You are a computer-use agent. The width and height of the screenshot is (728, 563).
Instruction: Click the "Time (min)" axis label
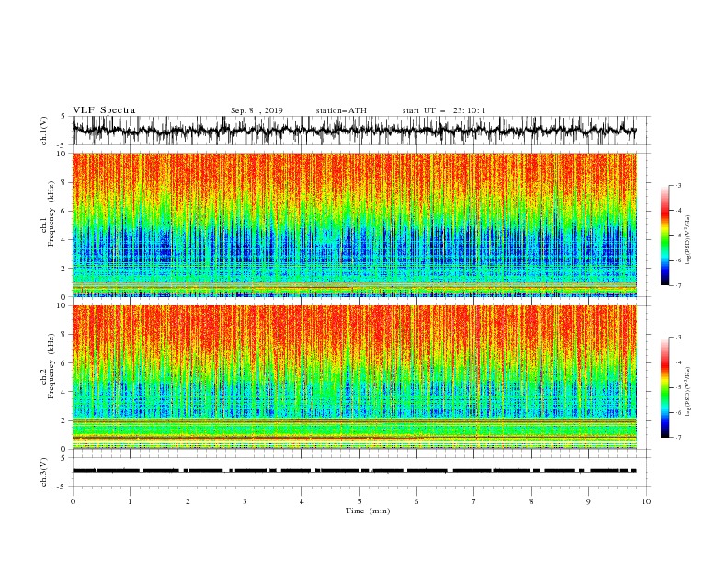click(368, 511)
